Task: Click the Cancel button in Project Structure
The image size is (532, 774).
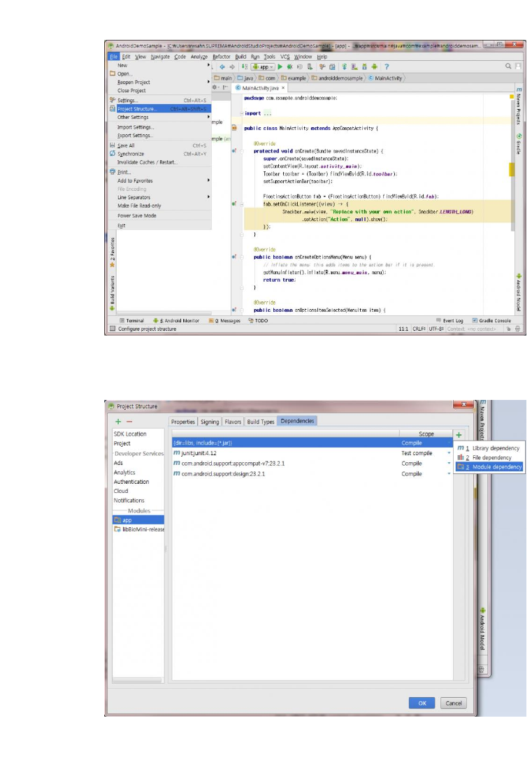Action: pos(454,703)
